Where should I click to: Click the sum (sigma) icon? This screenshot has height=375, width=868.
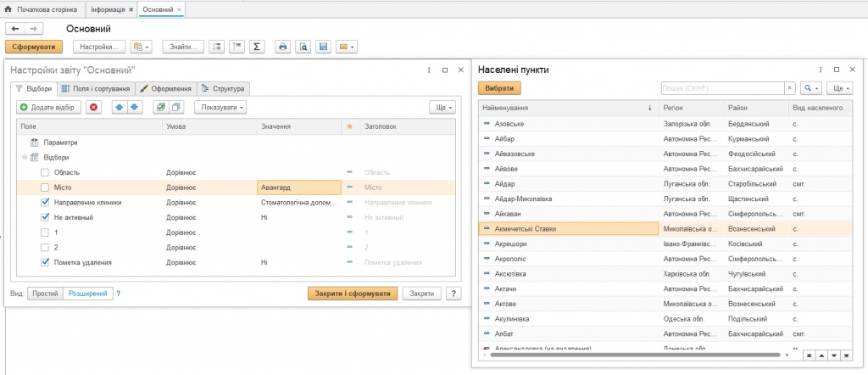click(x=257, y=47)
